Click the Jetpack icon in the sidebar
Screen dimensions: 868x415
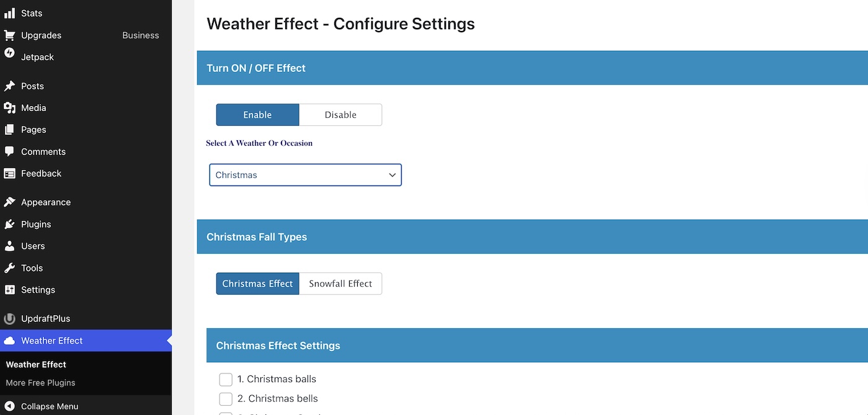(10, 56)
